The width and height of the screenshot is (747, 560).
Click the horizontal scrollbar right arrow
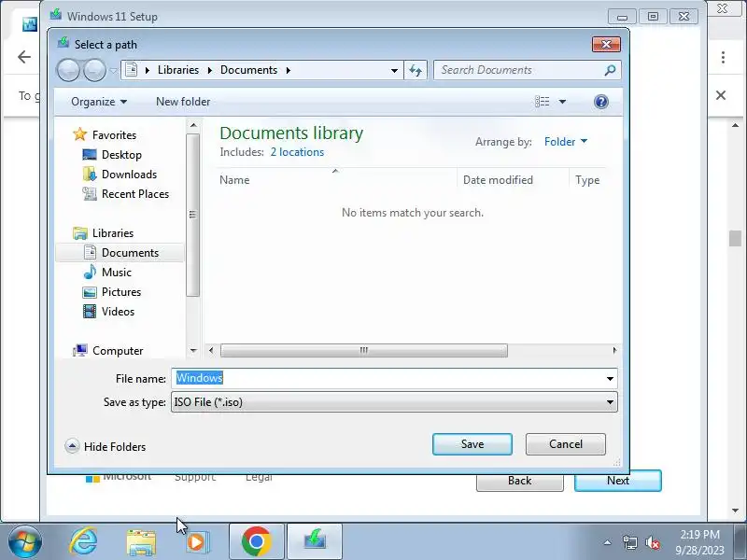(614, 351)
